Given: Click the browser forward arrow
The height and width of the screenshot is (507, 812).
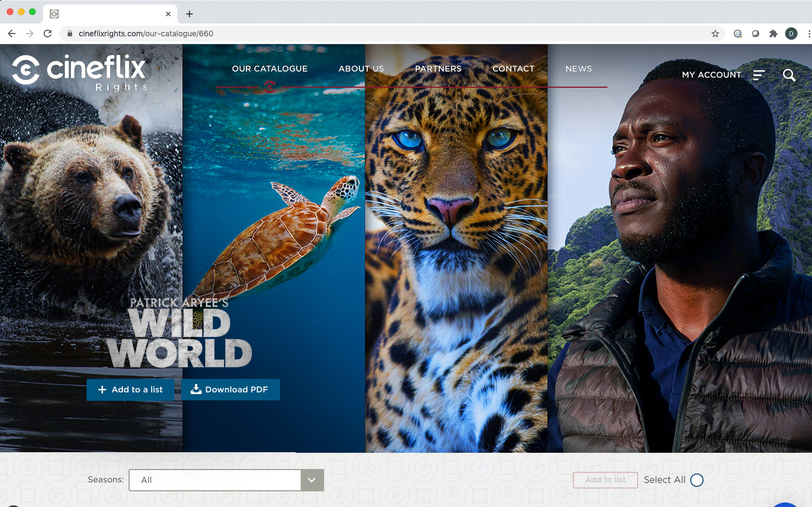Looking at the screenshot, I should [30, 34].
